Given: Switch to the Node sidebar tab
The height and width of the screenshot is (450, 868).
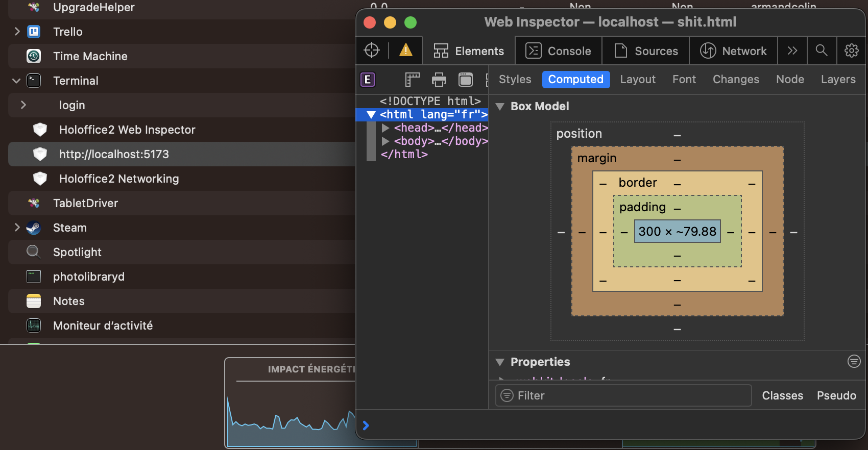Looking at the screenshot, I should click(x=790, y=80).
